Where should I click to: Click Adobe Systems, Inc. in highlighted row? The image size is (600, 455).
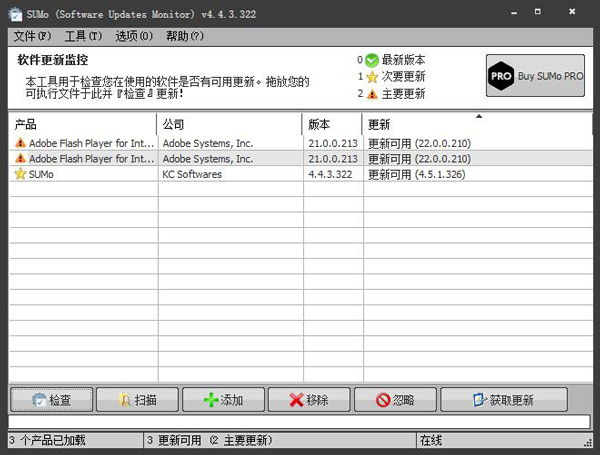click(208, 158)
